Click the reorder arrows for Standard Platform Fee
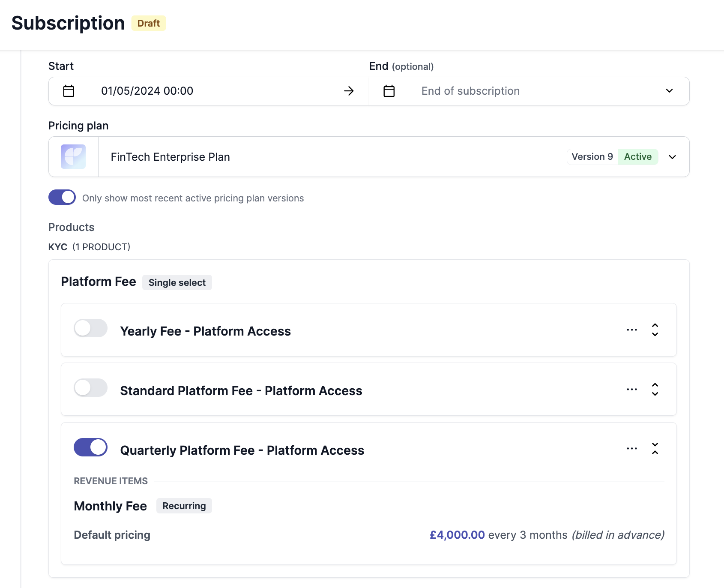Image resolution: width=724 pixels, height=588 pixels. (x=655, y=389)
